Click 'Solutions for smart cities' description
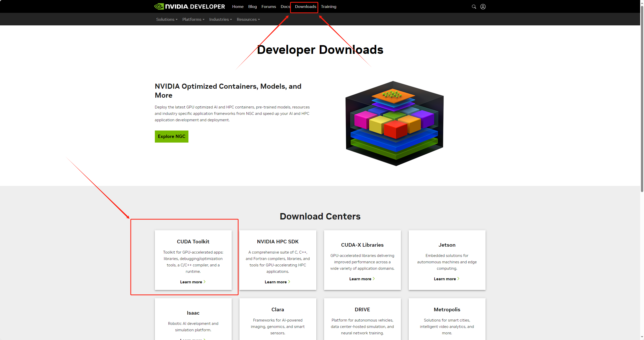 447,327
